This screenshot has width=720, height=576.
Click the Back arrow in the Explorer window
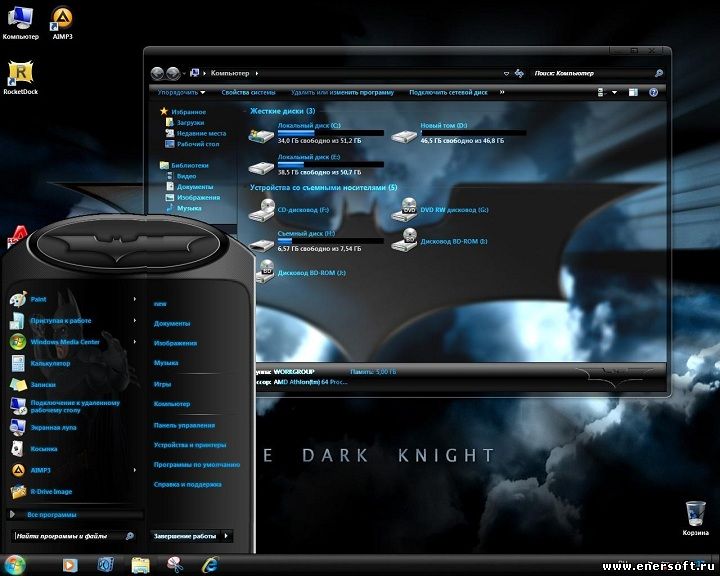point(158,73)
